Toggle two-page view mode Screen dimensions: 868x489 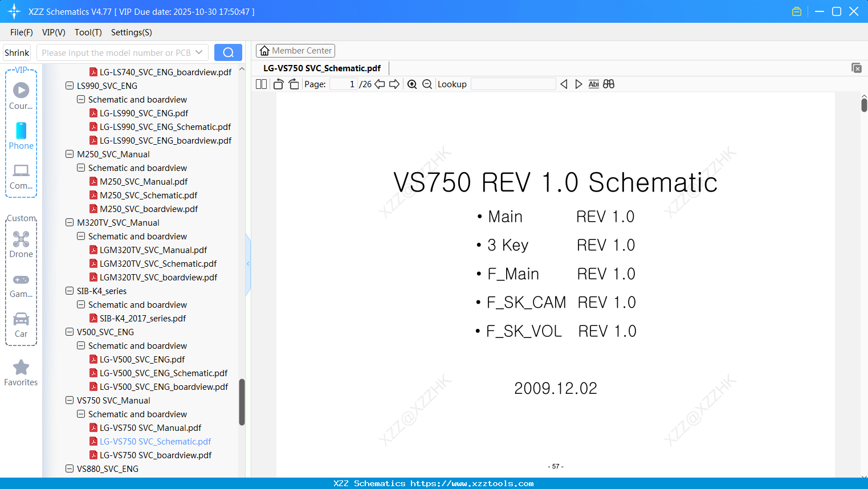click(x=260, y=84)
